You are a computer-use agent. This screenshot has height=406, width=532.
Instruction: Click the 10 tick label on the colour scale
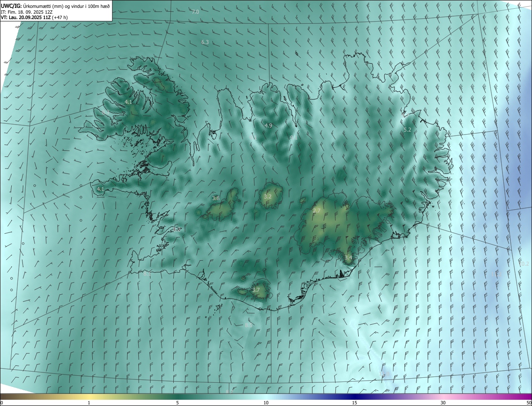pyautogui.click(x=266, y=403)
